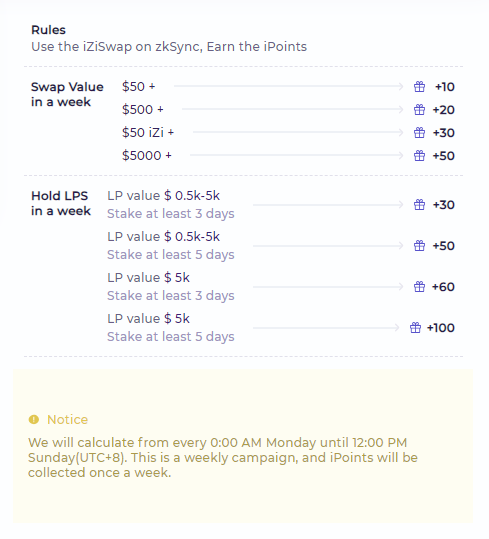Screen dimensions: 489x539
Task: Select the $50 + swap tier
Action: pos(138,87)
